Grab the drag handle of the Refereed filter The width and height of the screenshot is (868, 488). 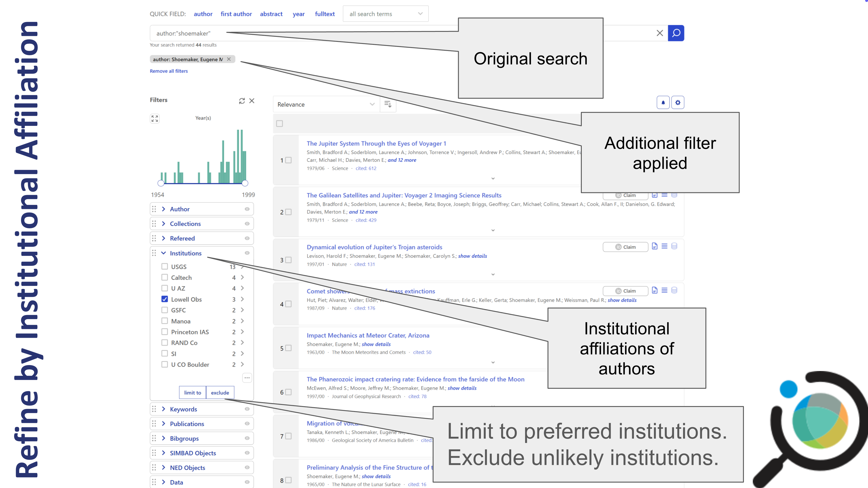154,238
